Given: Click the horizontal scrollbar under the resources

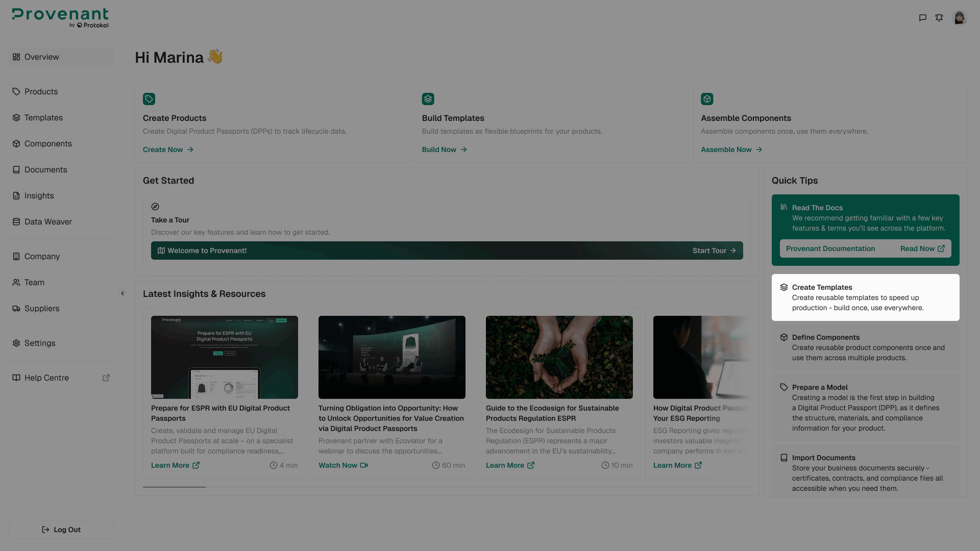Looking at the screenshot, I should point(175,487).
